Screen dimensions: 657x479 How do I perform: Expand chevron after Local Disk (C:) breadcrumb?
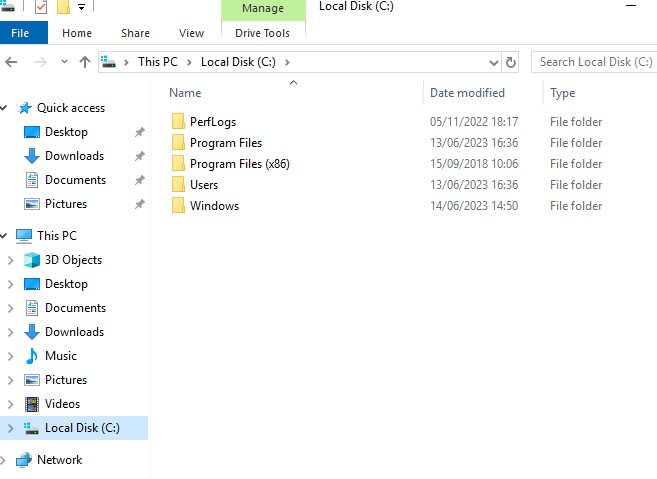click(x=287, y=62)
